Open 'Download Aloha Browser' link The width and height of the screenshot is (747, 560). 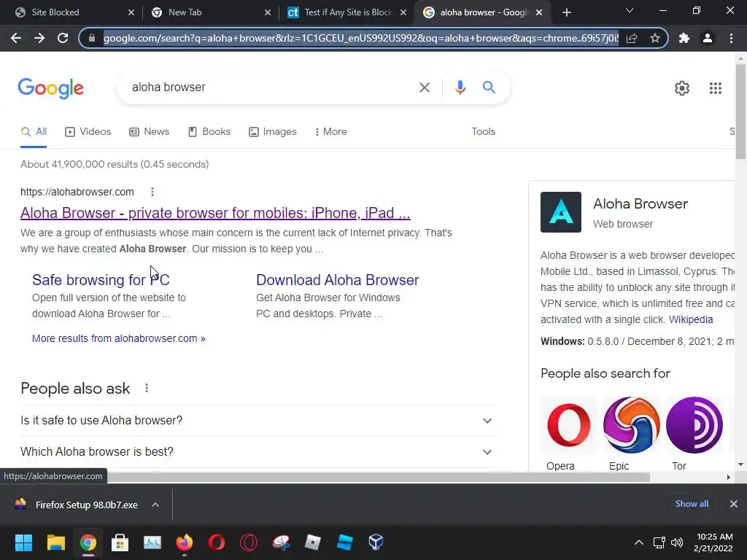point(338,280)
